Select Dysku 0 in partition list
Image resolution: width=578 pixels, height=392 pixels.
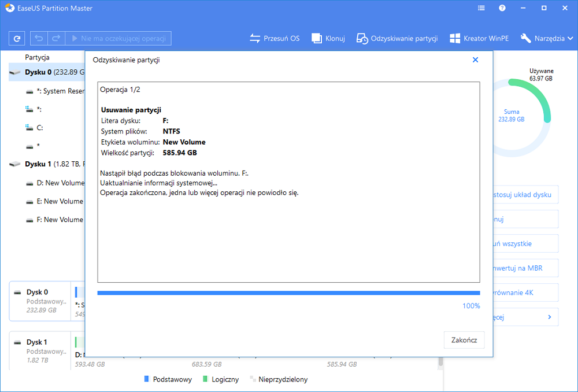(x=47, y=72)
